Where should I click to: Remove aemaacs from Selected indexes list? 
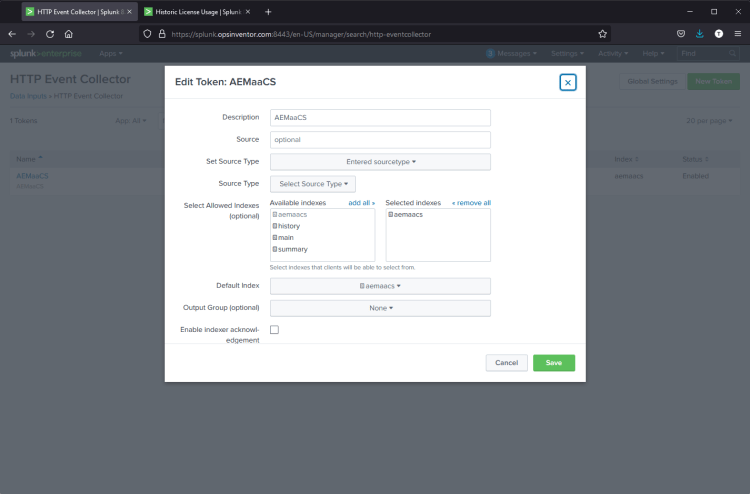[x=406, y=214]
